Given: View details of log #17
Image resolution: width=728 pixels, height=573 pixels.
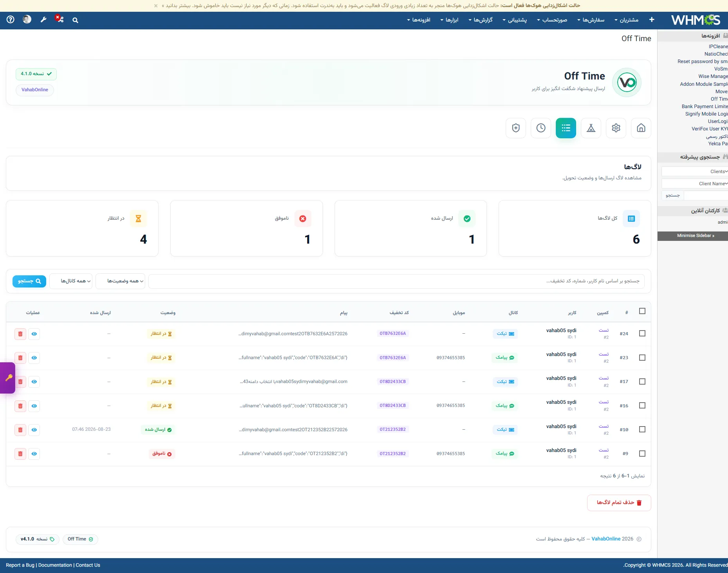Looking at the screenshot, I should pos(34,382).
